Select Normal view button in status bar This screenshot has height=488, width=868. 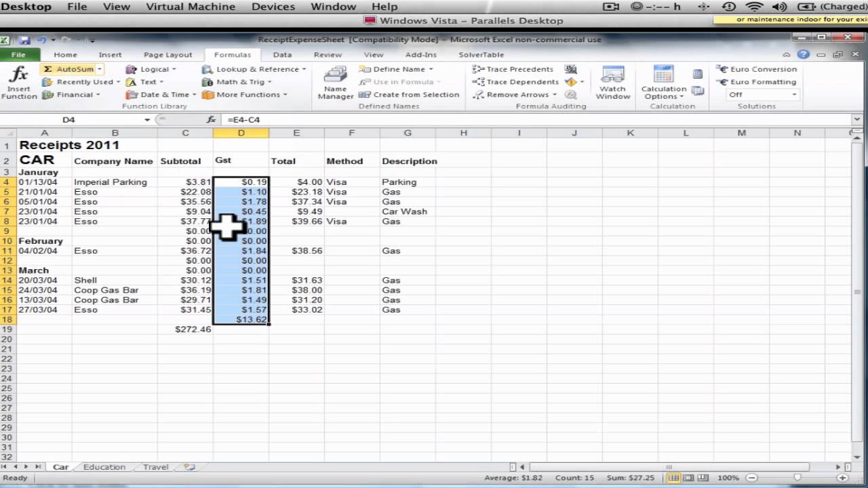pyautogui.click(x=674, y=478)
